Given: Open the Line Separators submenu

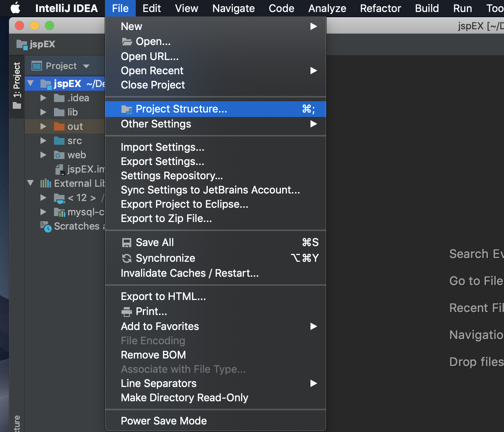Looking at the screenshot, I should pyautogui.click(x=216, y=383).
